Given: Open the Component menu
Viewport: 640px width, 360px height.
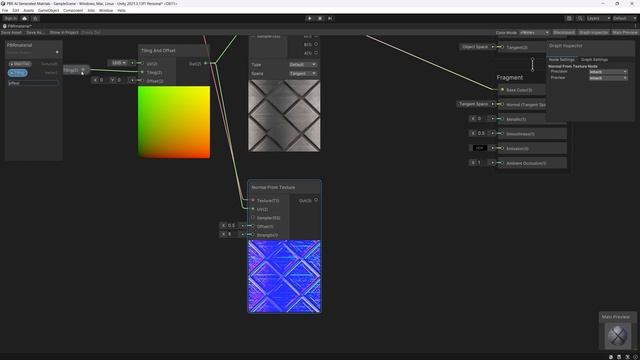Looking at the screenshot, I should (x=73, y=10).
